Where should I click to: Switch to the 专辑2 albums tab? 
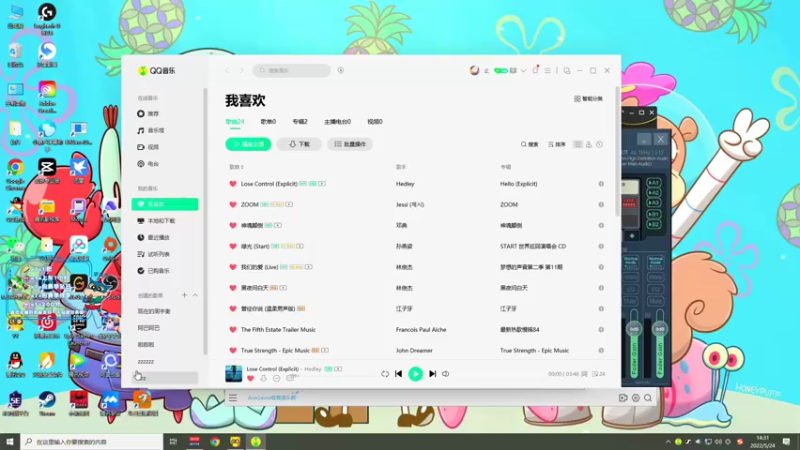pyautogui.click(x=300, y=122)
